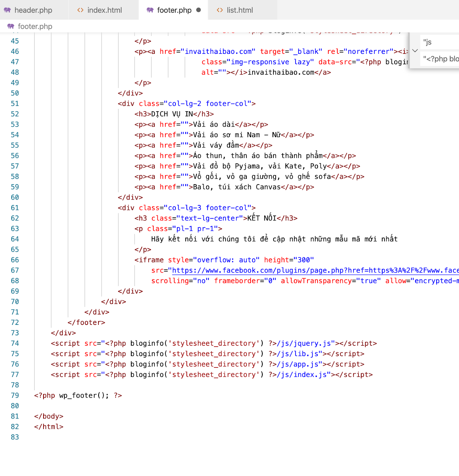Click the 'wp_footer();' PHP call
The height and width of the screenshot is (476, 459).
[84, 395]
